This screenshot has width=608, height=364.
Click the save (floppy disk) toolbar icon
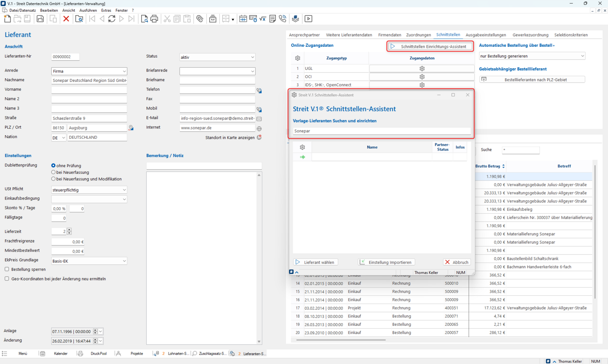[x=40, y=19]
